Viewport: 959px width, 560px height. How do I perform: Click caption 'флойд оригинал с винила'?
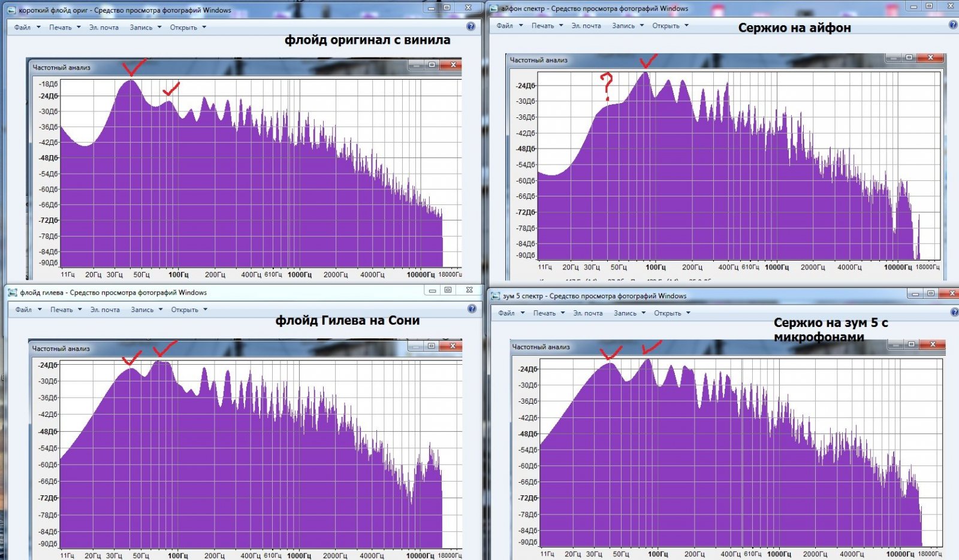[x=367, y=40]
